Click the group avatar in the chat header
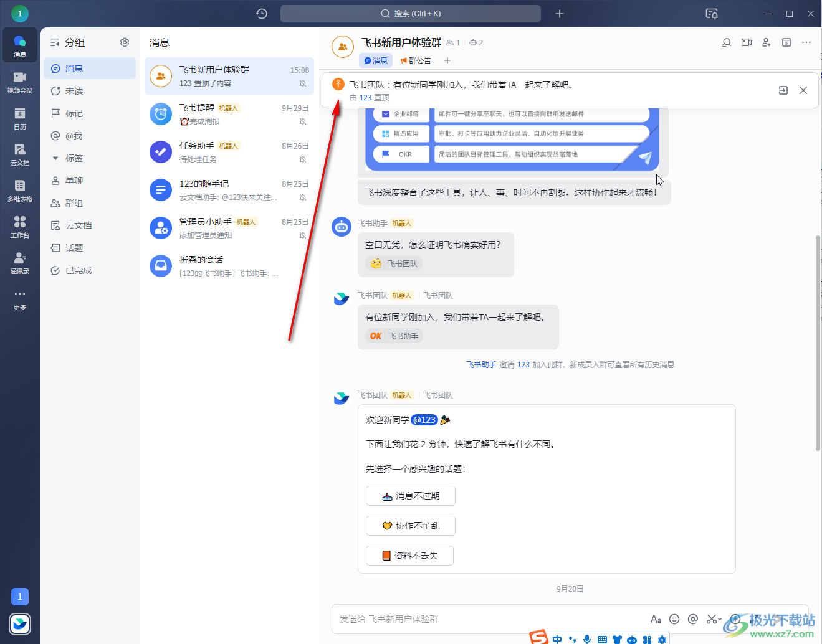Screen dimensions: 822x644 [343, 47]
